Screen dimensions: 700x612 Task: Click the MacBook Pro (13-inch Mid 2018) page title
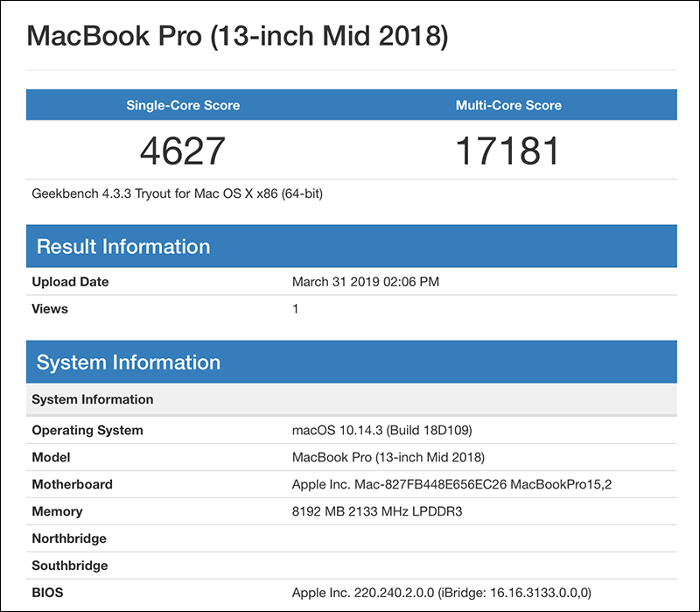[237, 37]
